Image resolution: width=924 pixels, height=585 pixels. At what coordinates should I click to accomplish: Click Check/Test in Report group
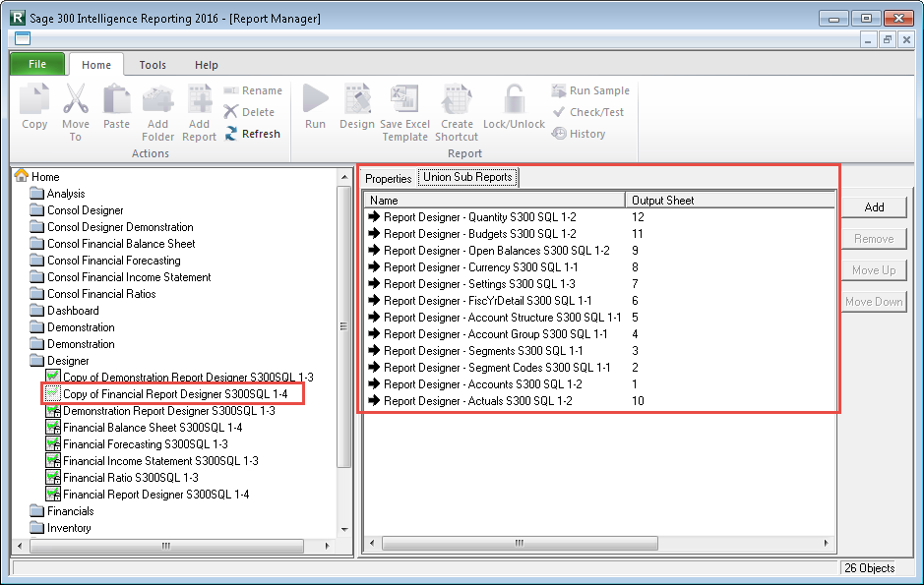(x=588, y=112)
